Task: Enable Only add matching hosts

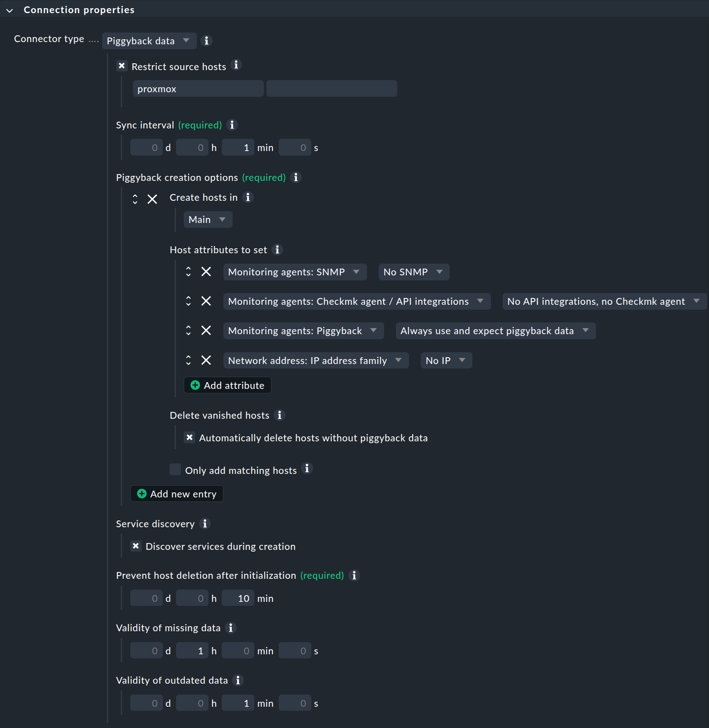Action: [175, 469]
